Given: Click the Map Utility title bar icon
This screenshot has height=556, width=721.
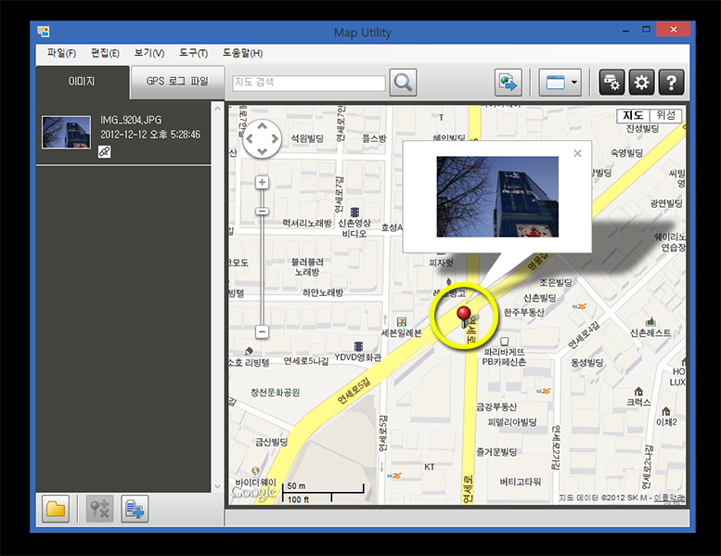Looking at the screenshot, I should coord(44,32).
